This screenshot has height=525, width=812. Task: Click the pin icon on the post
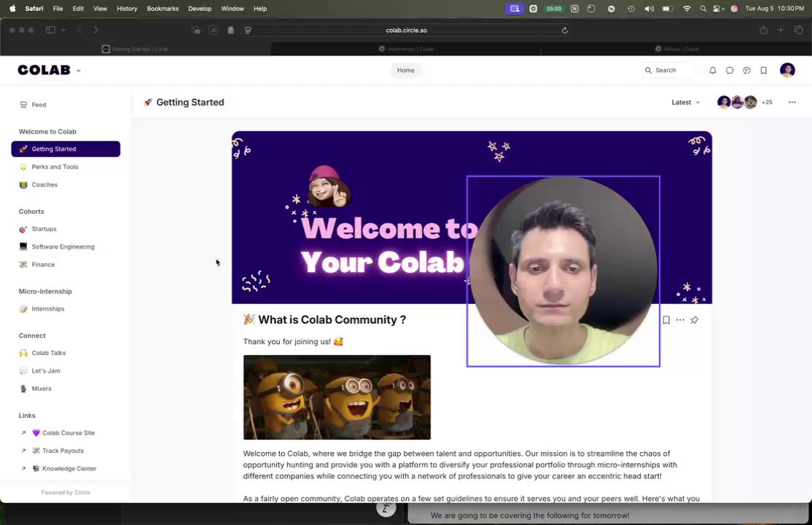point(694,320)
